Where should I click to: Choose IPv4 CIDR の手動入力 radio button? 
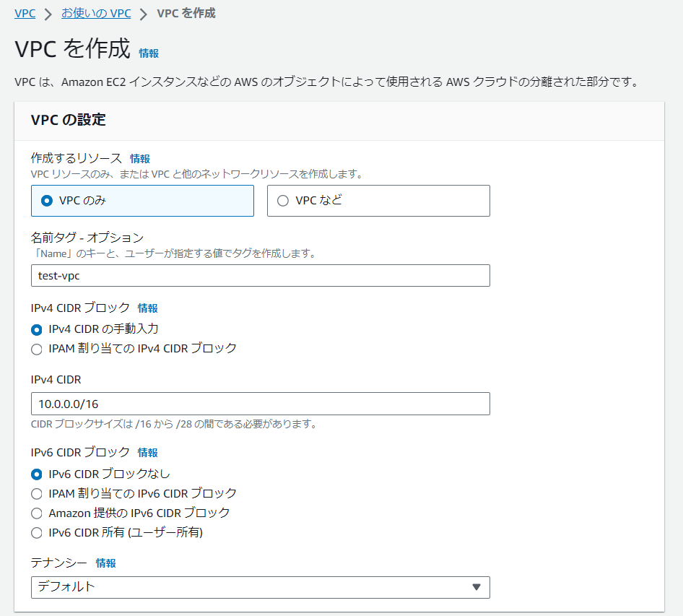37,329
